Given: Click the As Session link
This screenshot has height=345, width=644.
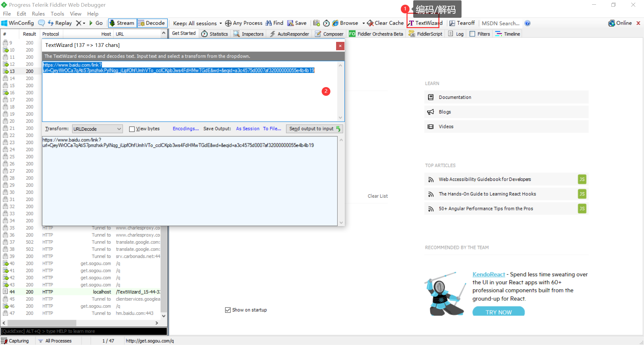Looking at the screenshot, I should (248, 129).
